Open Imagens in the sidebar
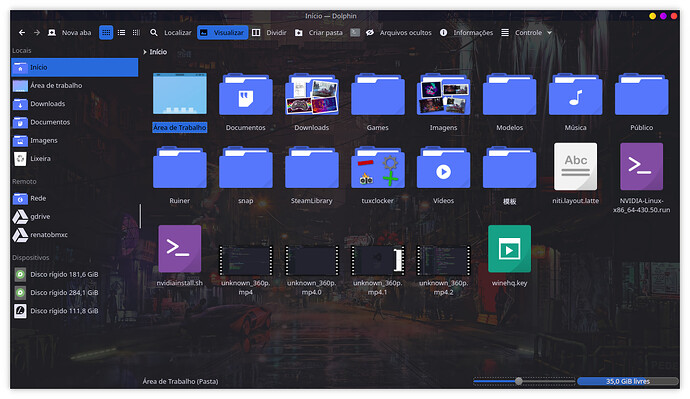690x399 pixels. coord(74,140)
